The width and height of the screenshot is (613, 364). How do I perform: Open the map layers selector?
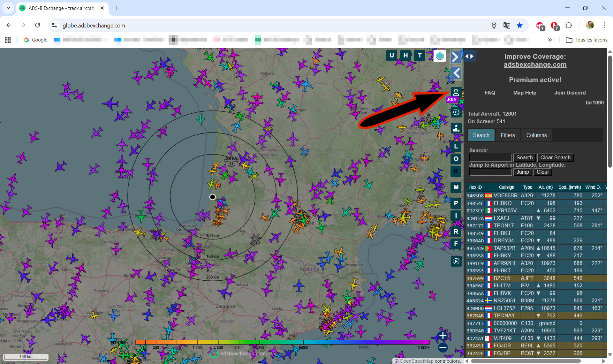coord(440,56)
